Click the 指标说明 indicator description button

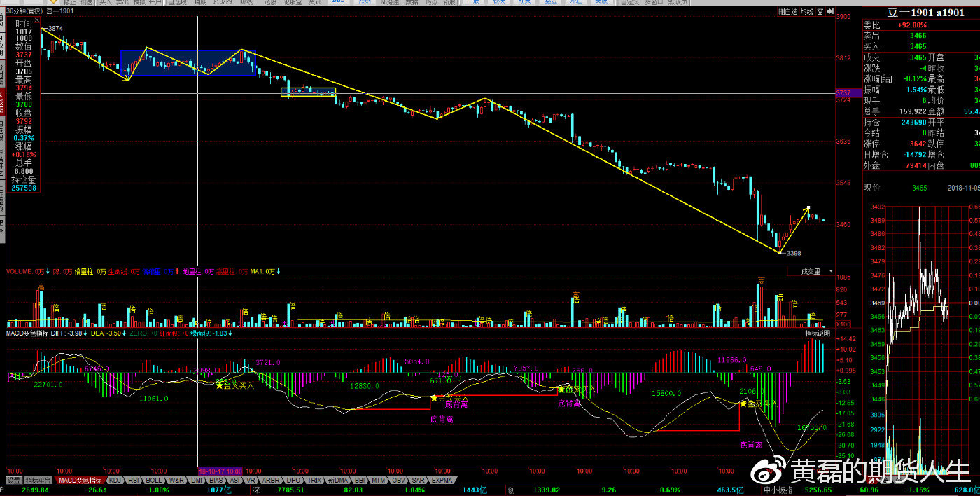[x=818, y=333]
